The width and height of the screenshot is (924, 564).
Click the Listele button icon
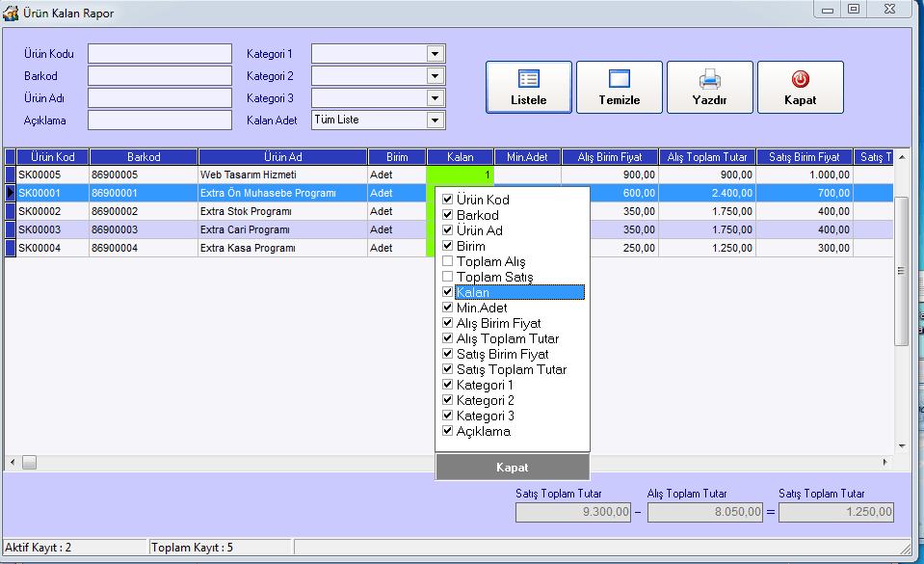529,79
